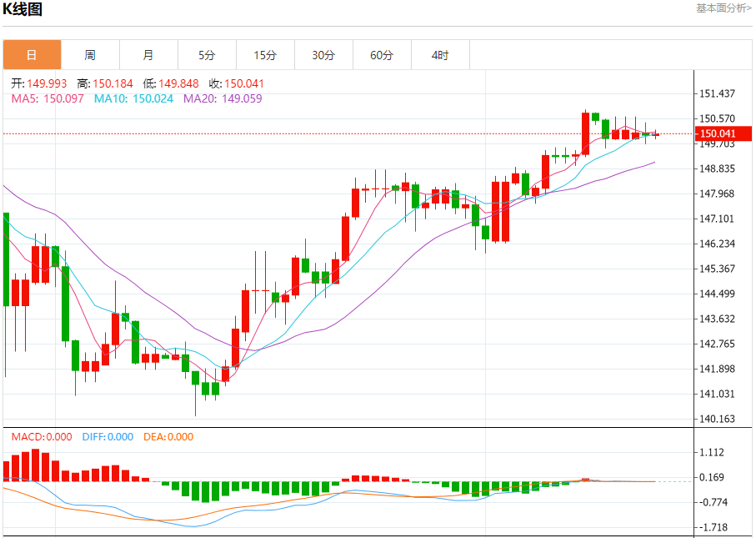Screen dimensions: 756x538
Task: Click the K线图 chart title
Action: (x=23, y=9)
